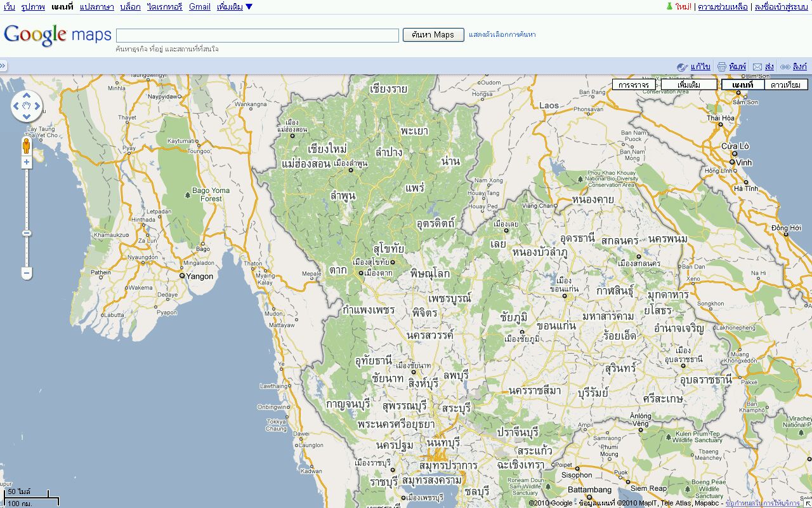Click the ค้นหา Maps search button
Screen dimensions: 812x508
coord(433,35)
